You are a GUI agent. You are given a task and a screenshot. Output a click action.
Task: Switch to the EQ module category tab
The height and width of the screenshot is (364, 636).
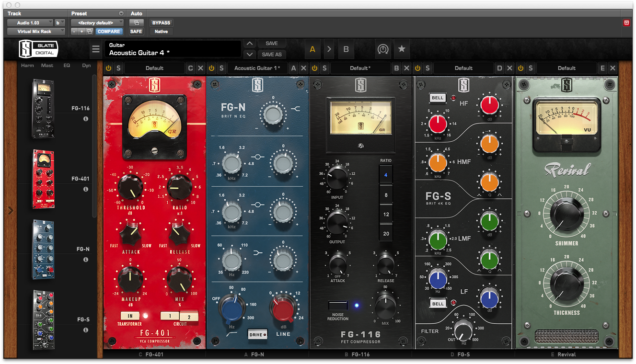67,65
